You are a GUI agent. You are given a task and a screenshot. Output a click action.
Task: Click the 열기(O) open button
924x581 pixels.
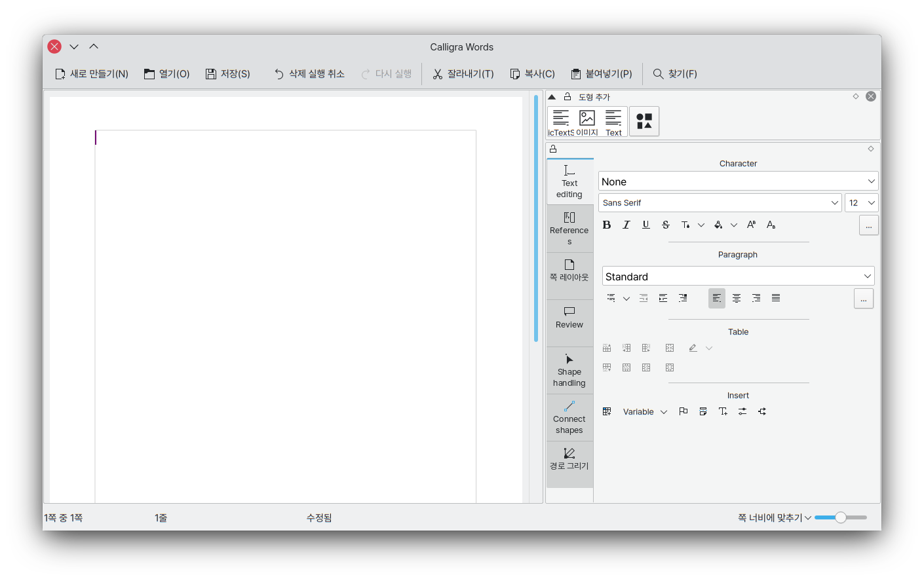[x=167, y=74]
